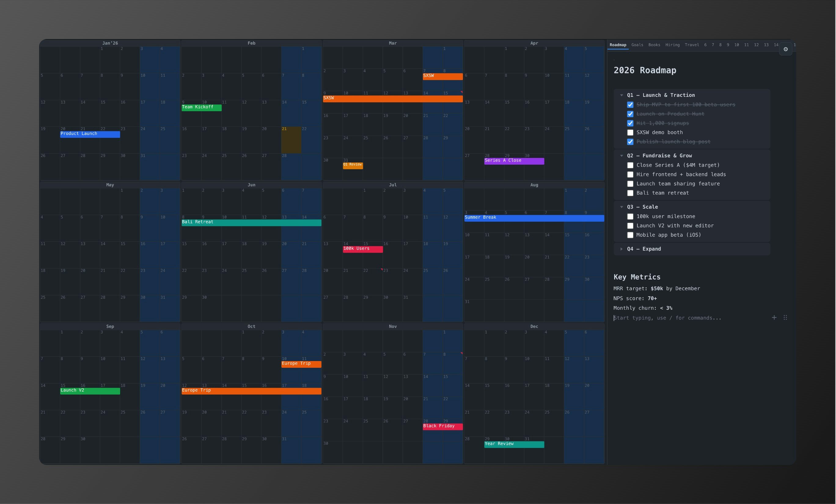
Task: Collapse the Q2 — Fundraise & Grow section
Action: (621, 155)
